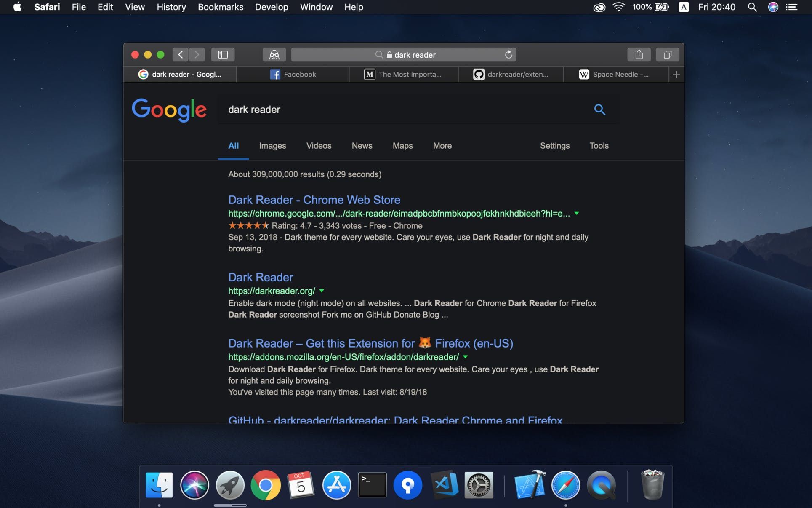Click the sidebar toggle icon
The width and height of the screenshot is (812, 508).
coord(223,54)
